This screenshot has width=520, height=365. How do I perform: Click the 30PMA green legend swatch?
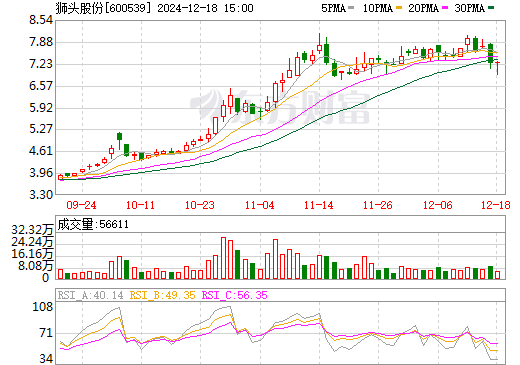tap(491, 8)
